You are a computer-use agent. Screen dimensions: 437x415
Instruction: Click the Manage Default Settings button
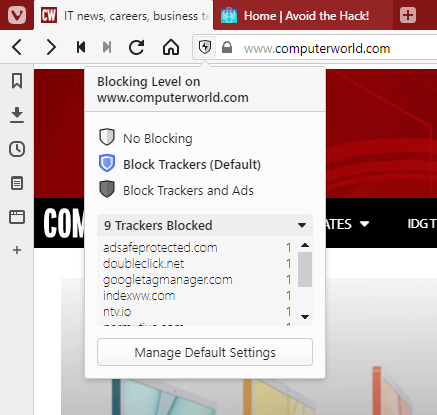point(205,352)
